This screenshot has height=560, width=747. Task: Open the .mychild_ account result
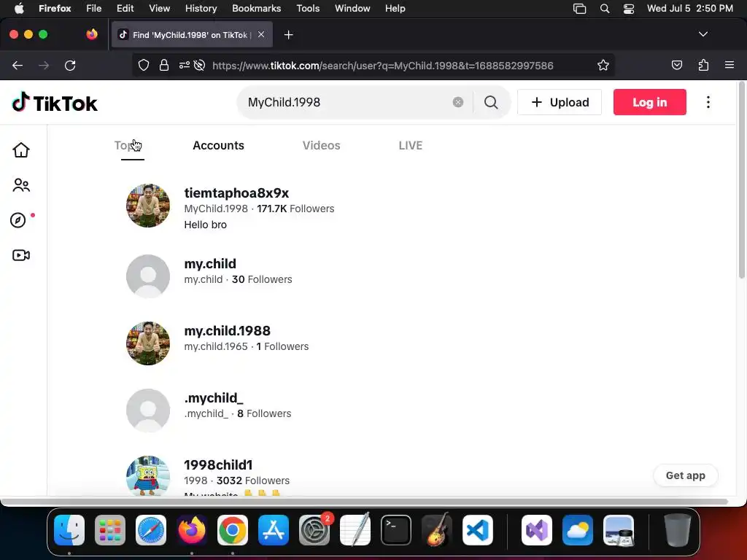[214, 397]
